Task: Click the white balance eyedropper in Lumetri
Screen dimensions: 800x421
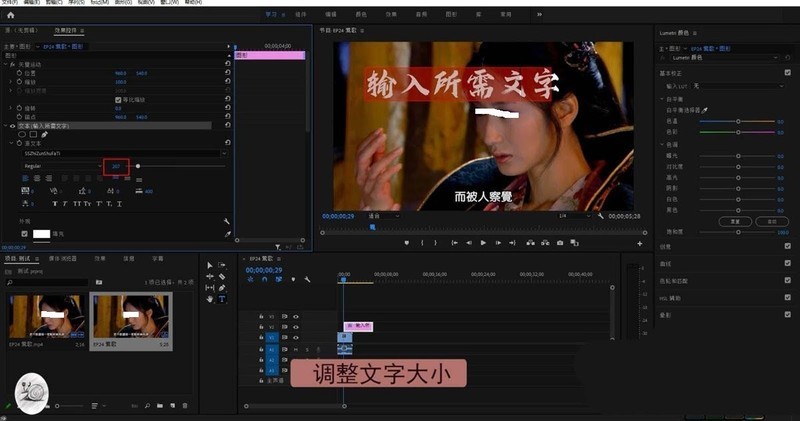Action: point(705,110)
